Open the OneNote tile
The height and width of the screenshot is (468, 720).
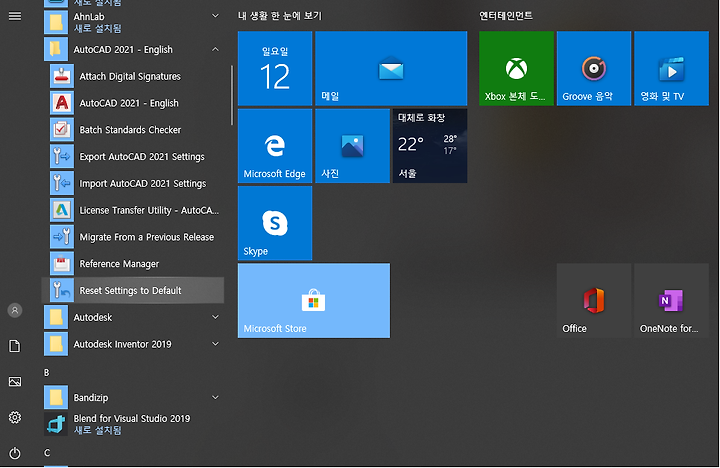[671, 300]
